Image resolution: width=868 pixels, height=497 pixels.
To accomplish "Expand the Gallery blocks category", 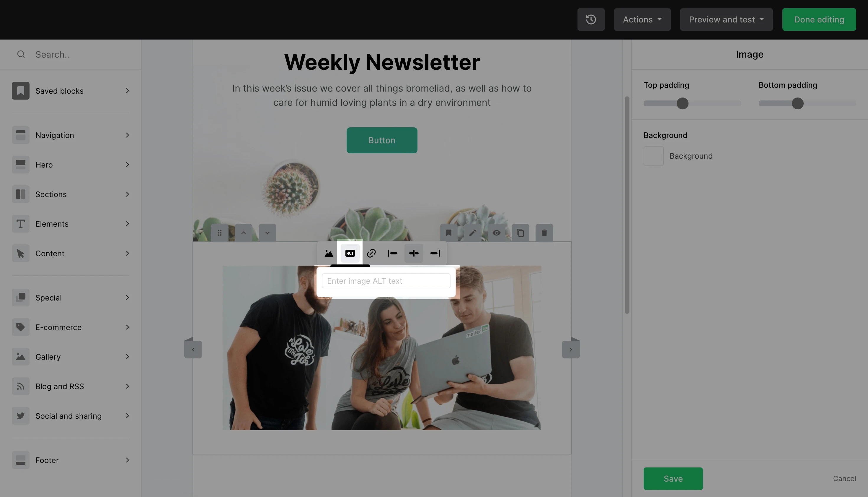I will [71, 357].
